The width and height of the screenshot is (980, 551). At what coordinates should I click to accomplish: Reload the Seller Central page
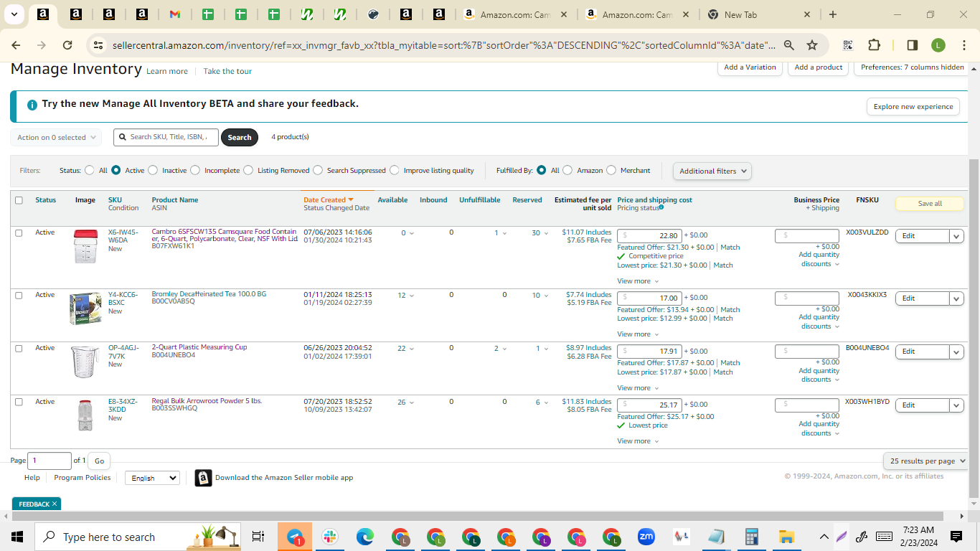click(67, 45)
